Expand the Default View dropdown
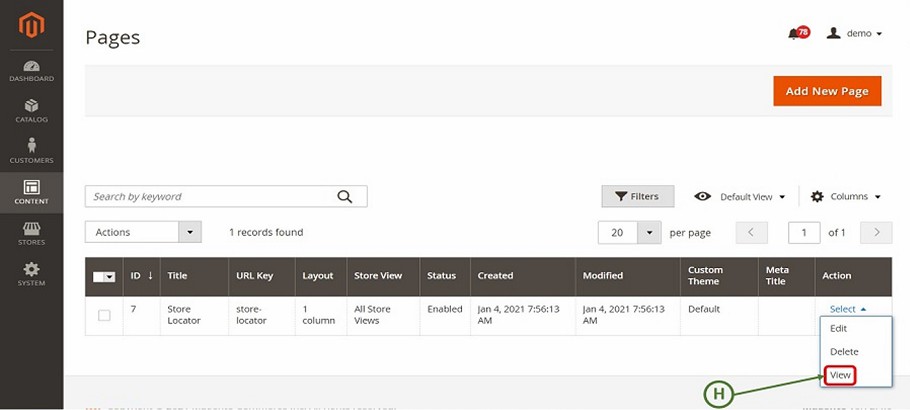Viewport: 910px width, 410px height. [x=739, y=197]
